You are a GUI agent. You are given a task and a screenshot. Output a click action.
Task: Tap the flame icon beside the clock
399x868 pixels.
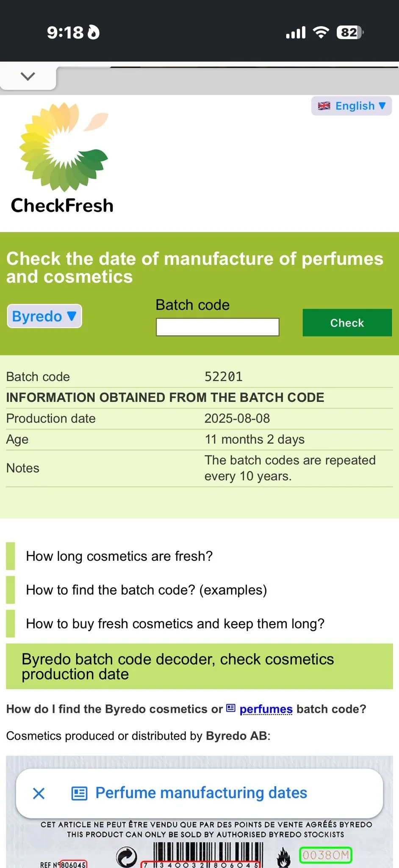[x=94, y=32]
